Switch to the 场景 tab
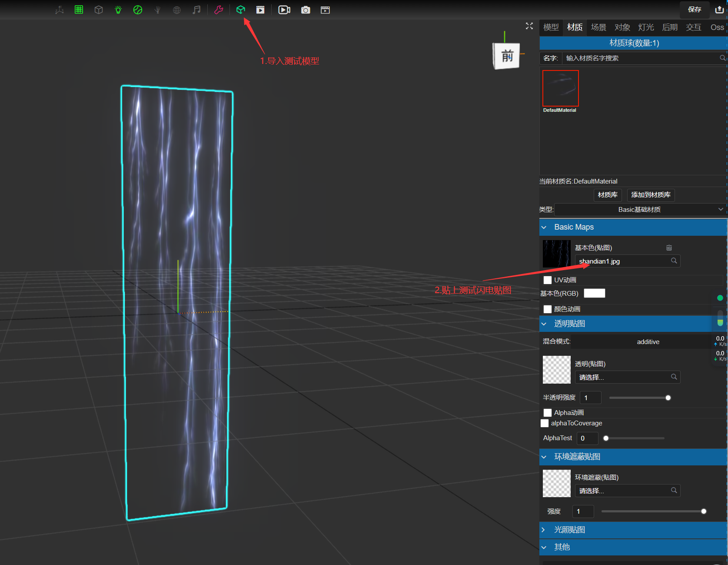 (598, 27)
